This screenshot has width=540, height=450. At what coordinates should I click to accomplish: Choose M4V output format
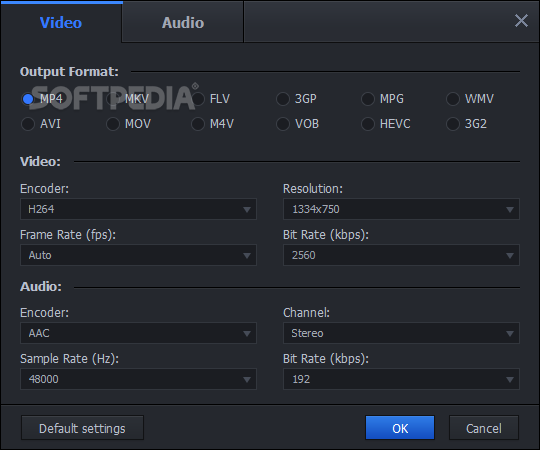212,124
